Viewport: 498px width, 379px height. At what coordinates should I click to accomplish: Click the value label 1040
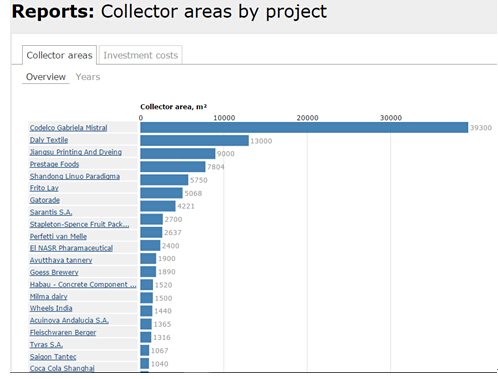(159, 364)
